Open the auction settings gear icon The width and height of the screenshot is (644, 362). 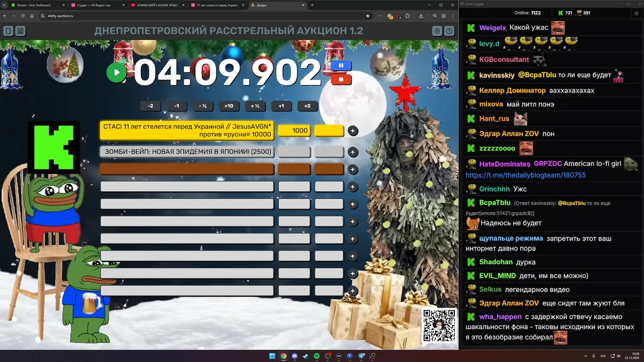[437, 31]
